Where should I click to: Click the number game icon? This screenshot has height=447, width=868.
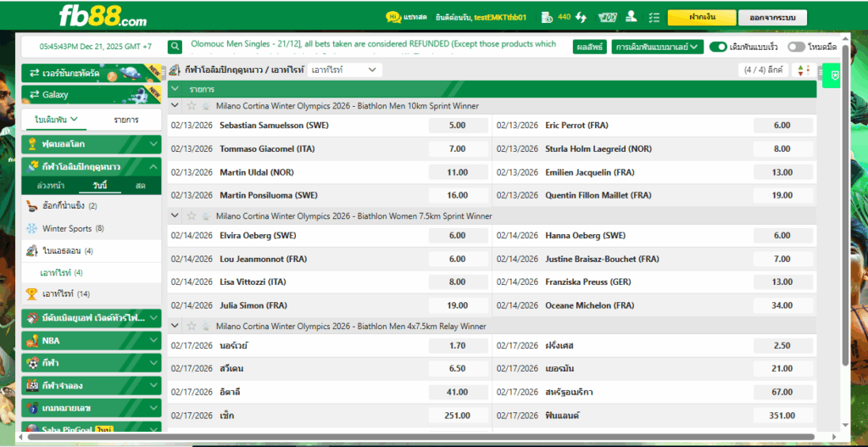click(x=32, y=408)
